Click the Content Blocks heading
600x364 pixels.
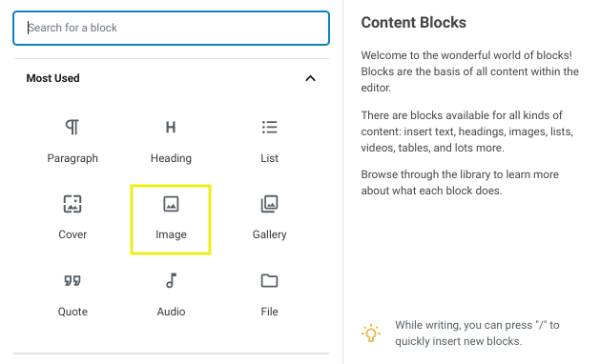pos(414,23)
